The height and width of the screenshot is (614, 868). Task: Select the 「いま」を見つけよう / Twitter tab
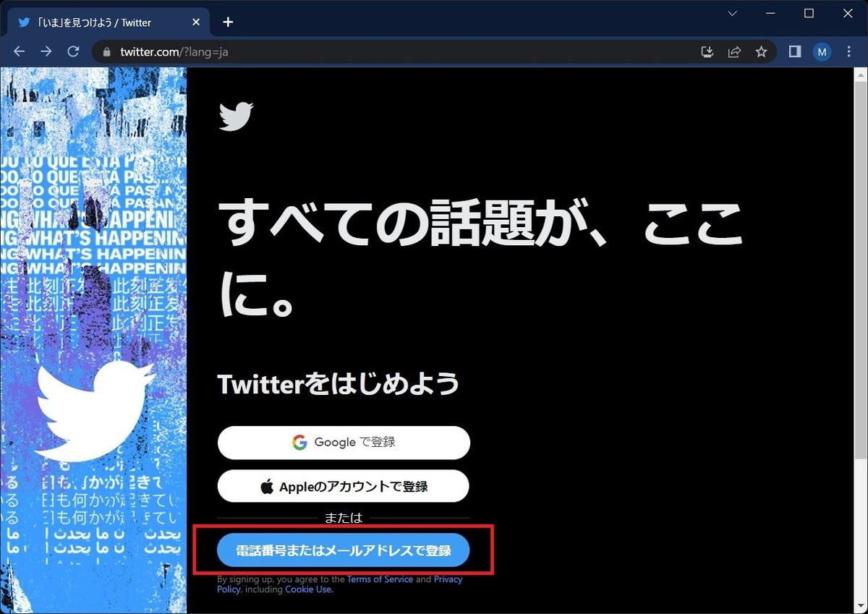point(109,22)
